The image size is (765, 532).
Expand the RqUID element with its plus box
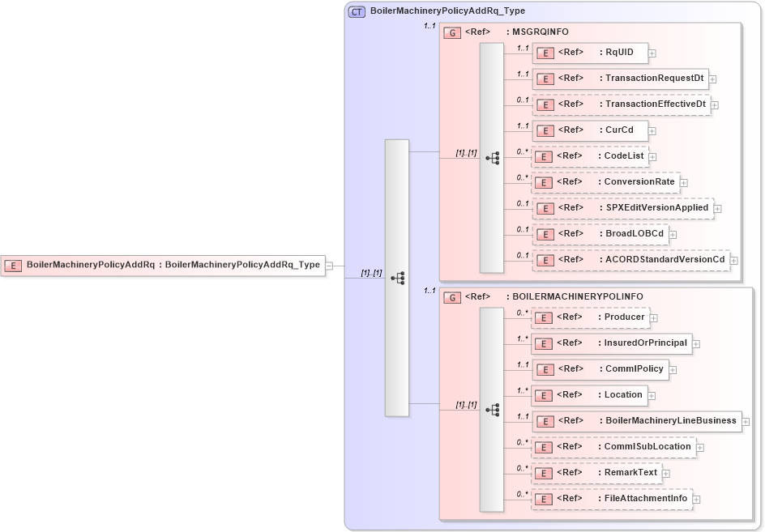pos(652,53)
